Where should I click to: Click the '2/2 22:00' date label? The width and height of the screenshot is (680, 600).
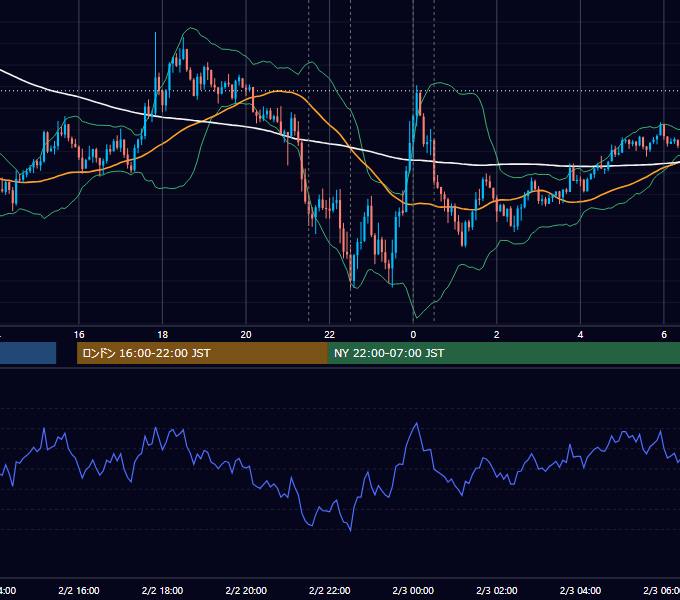click(x=330, y=590)
